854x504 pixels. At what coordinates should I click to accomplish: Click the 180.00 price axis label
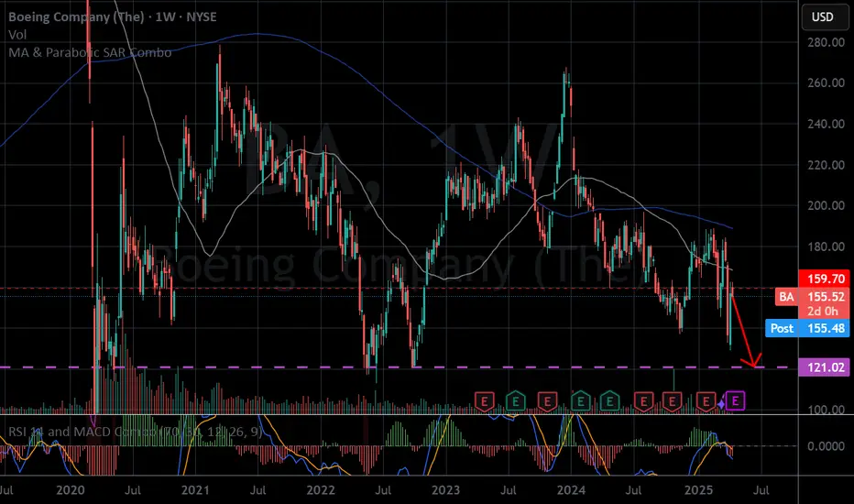(x=826, y=247)
